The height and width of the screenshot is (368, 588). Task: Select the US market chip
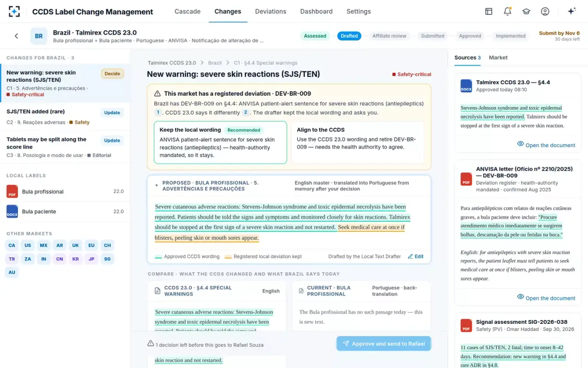click(x=28, y=245)
